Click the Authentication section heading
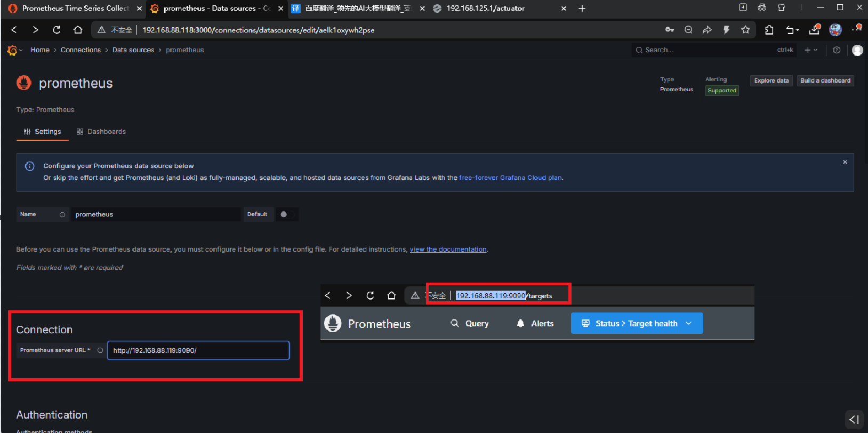Viewport: 868px width, 433px height. tap(52, 415)
